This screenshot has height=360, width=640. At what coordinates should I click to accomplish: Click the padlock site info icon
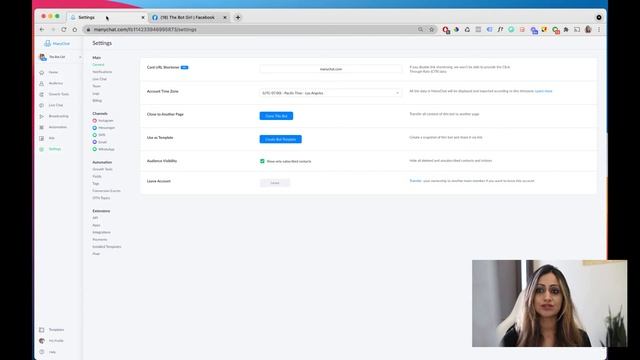pos(88,29)
